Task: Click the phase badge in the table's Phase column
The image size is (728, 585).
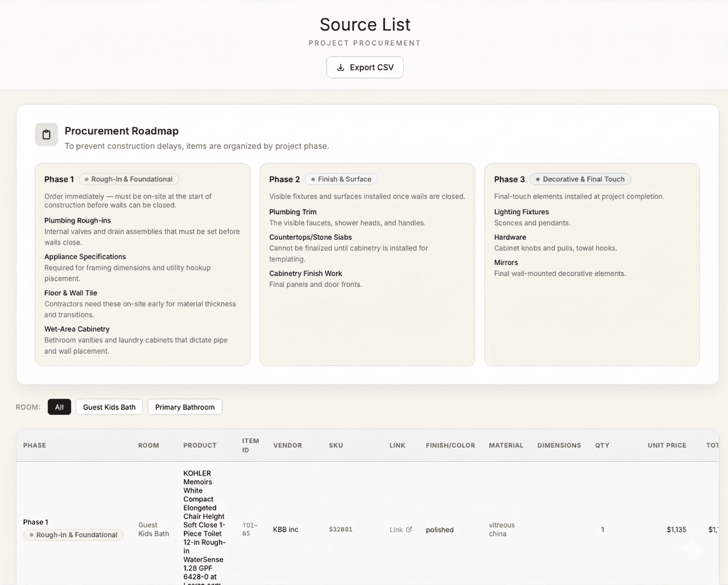Action: point(73,535)
